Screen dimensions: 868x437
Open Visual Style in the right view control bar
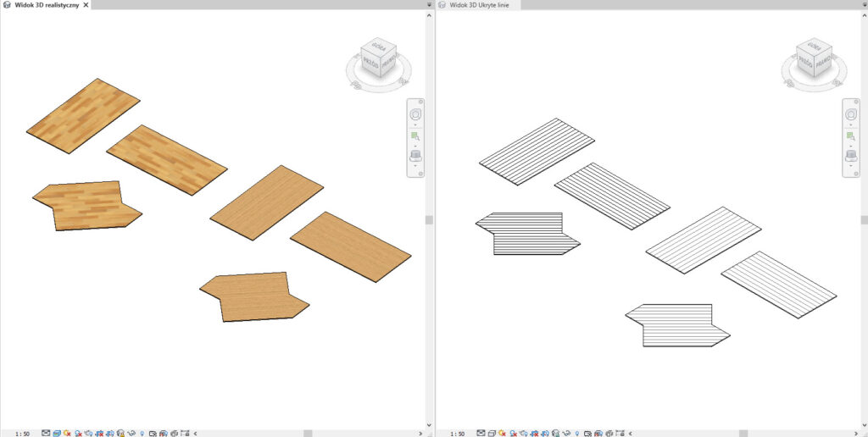coord(491,433)
